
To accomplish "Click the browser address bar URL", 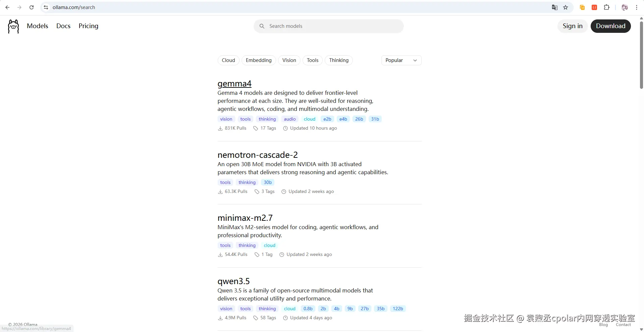I will [x=74, y=7].
